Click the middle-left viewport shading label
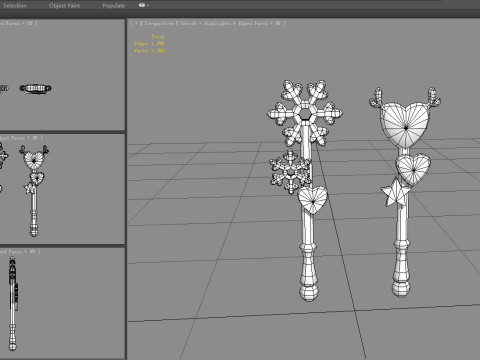The width and height of the screenshot is (480, 360). tap(21, 138)
